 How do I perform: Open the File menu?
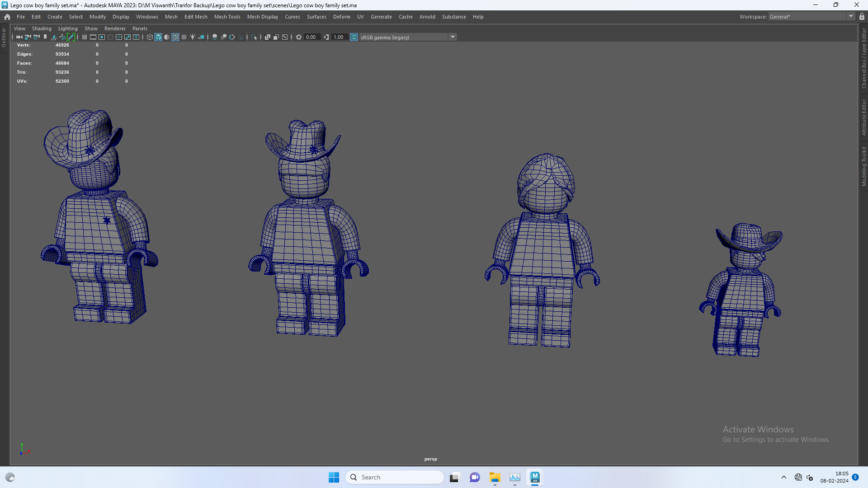(x=21, y=17)
